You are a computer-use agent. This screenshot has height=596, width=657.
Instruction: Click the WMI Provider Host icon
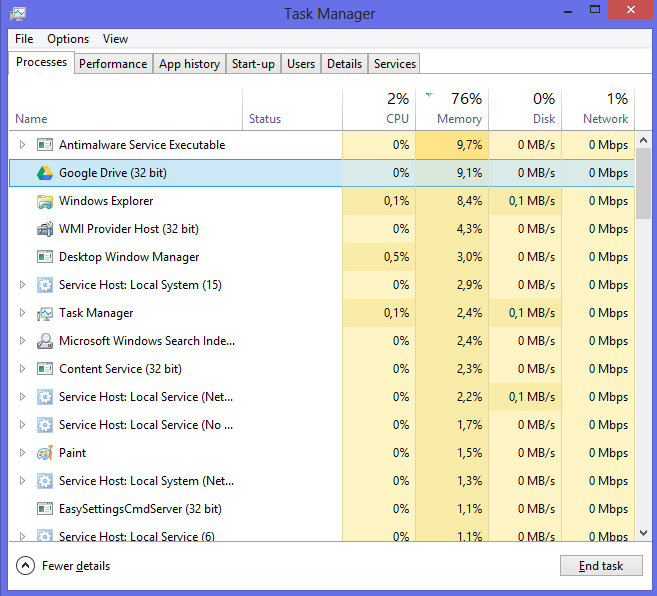click(45, 229)
